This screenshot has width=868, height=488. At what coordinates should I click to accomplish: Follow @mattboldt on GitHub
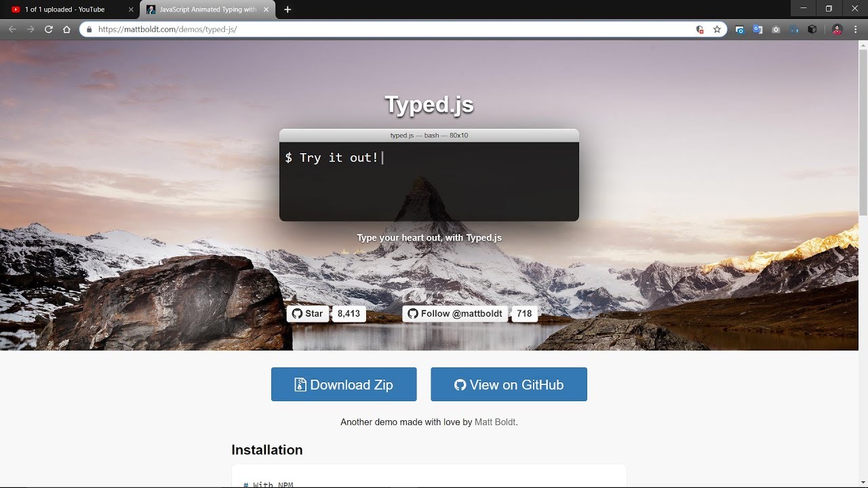pos(455,314)
